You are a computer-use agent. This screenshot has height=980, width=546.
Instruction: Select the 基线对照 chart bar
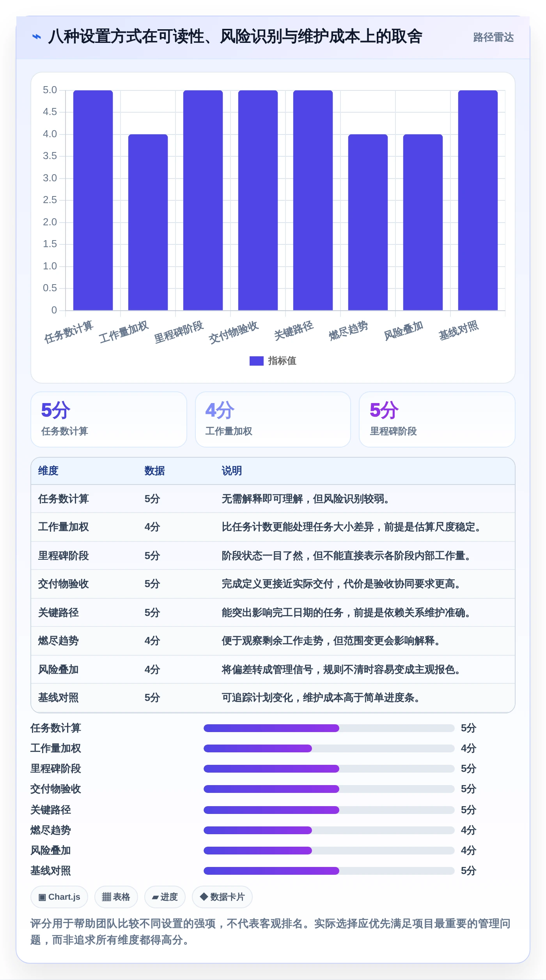click(x=478, y=200)
